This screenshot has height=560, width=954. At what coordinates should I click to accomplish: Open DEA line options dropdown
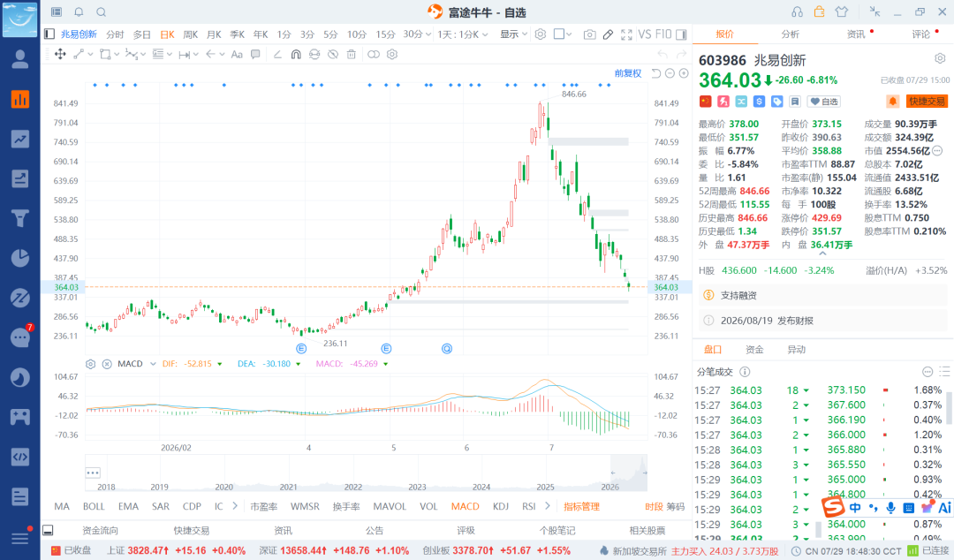[299, 364]
